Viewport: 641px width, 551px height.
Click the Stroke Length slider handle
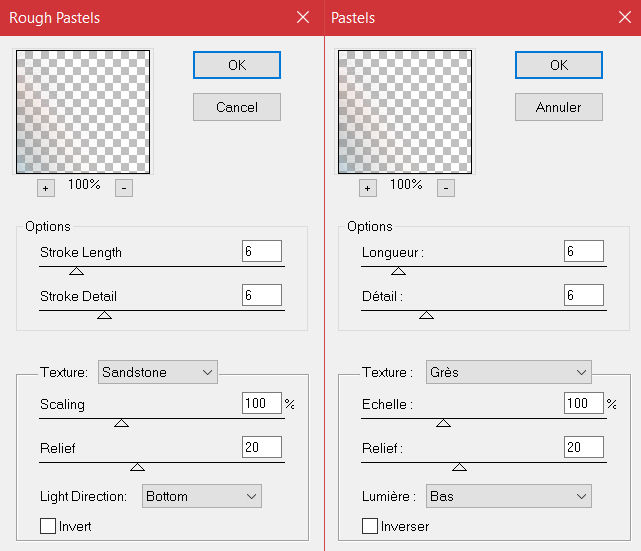point(76,271)
